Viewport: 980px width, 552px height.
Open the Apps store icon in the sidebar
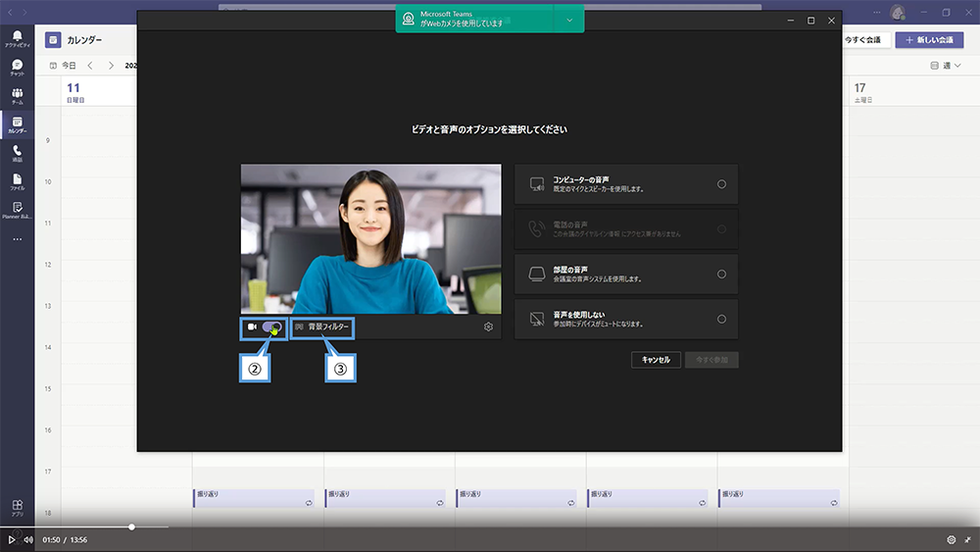17,508
